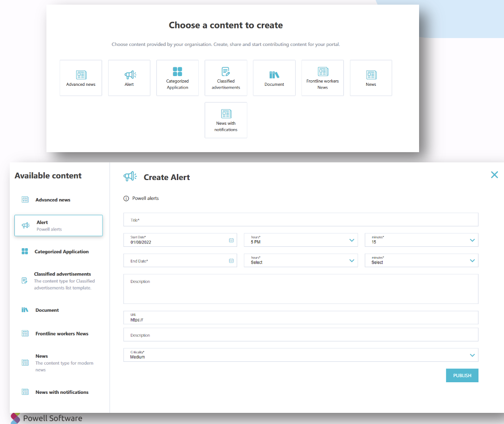The image size is (504, 424).
Task: Open the Criticality dropdown set to Medium
Action: coord(472,355)
